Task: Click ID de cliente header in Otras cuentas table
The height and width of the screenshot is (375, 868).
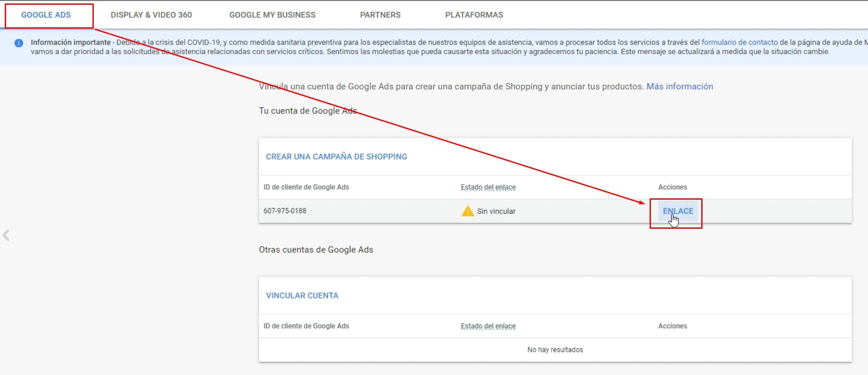Action: 306,326
